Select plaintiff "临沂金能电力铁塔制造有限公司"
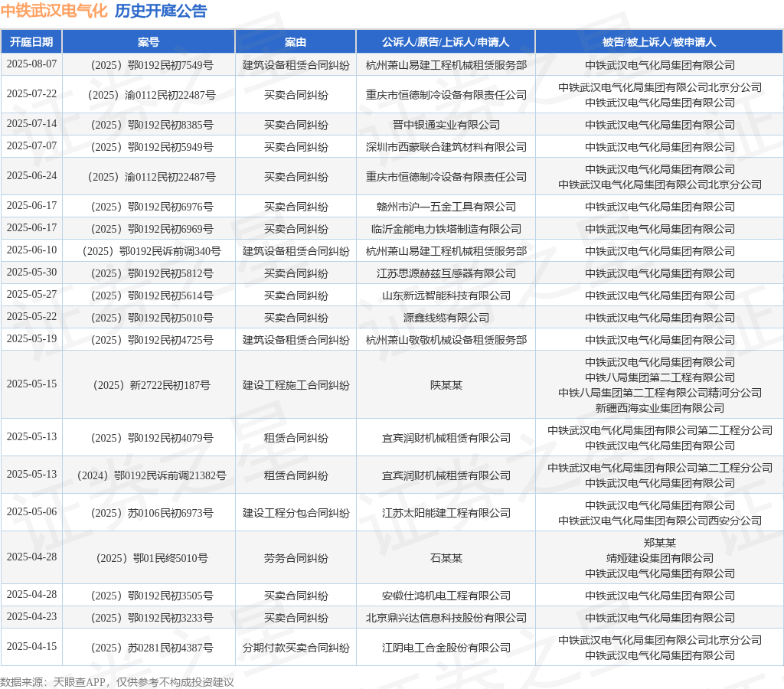The width and height of the screenshot is (784, 689). pos(446,229)
